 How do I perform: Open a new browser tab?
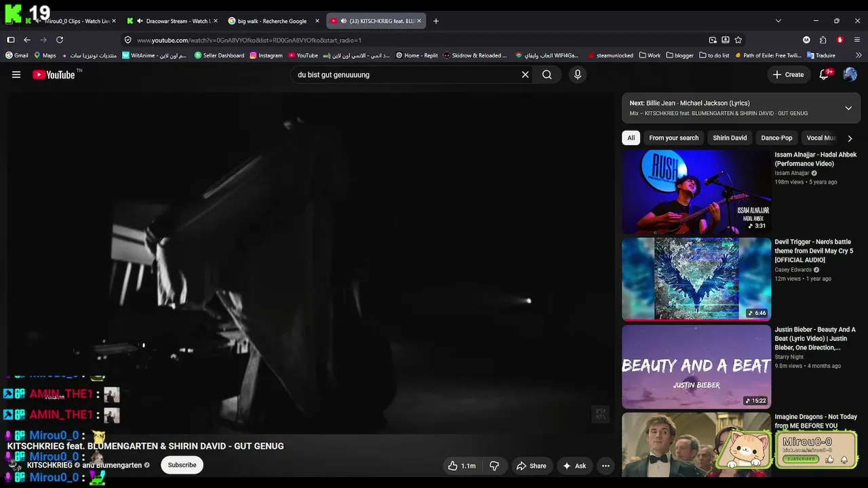(436, 21)
